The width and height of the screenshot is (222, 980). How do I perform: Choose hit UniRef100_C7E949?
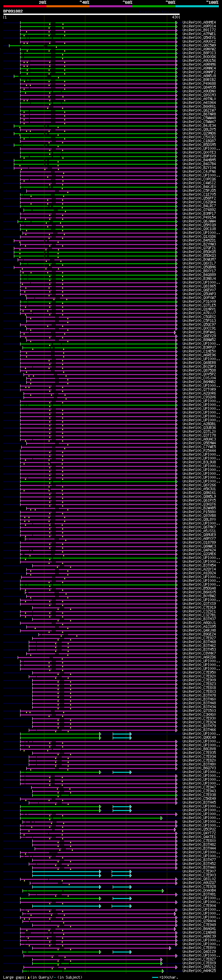[199, 924]
